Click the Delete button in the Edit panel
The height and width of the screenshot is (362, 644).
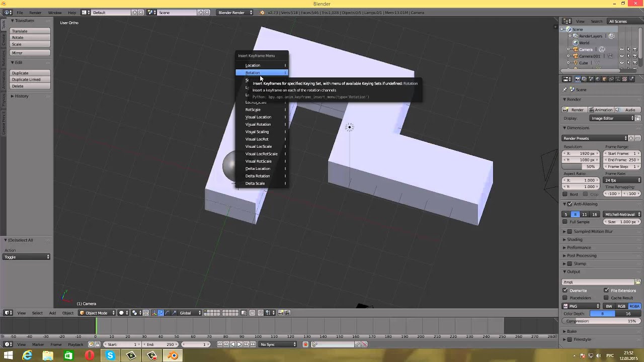click(30, 86)
